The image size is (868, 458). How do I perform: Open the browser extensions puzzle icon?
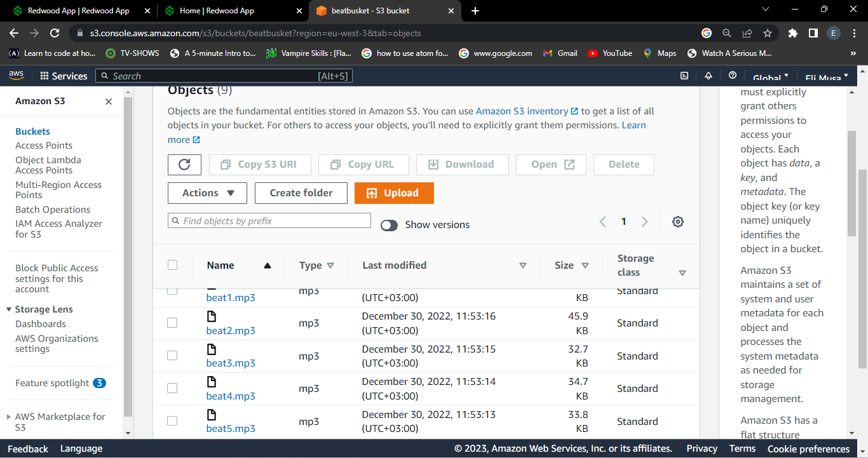tap(792, 33)
